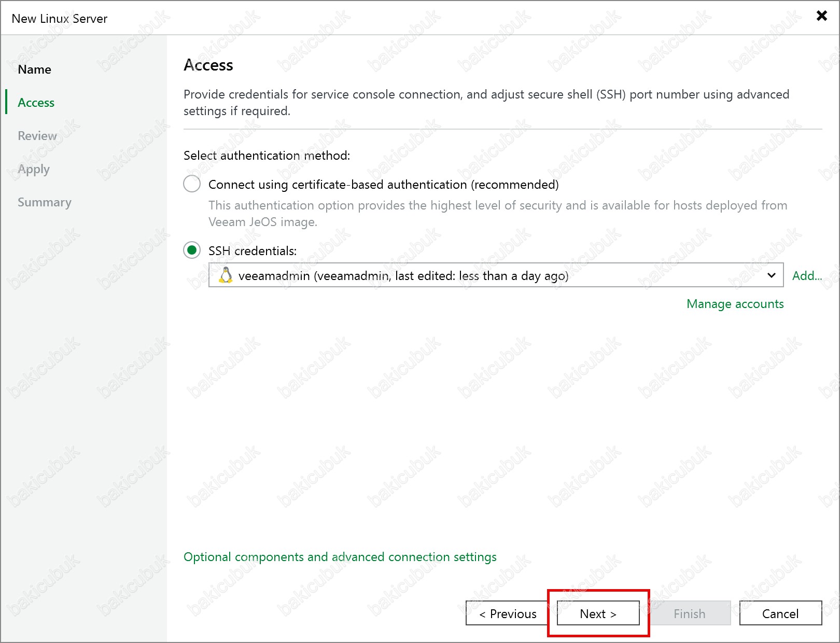
Task: Open the Review wizard step
Action: tap(37, 136)
